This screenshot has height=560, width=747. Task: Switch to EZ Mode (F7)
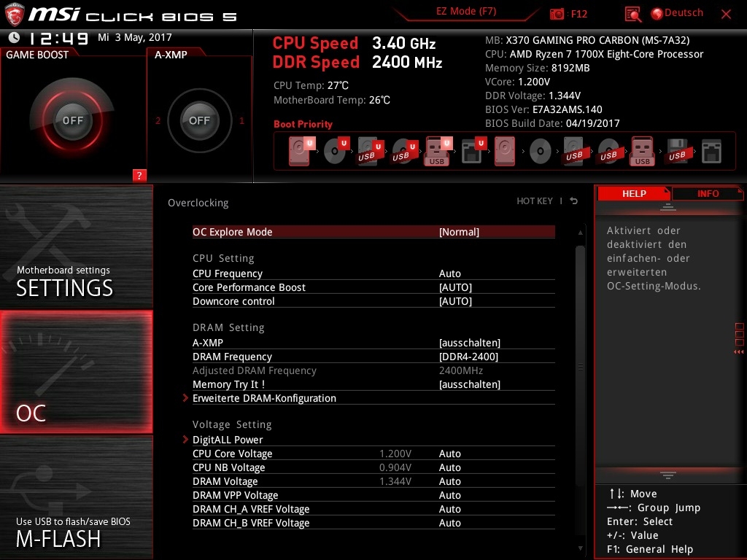(466, 11)
